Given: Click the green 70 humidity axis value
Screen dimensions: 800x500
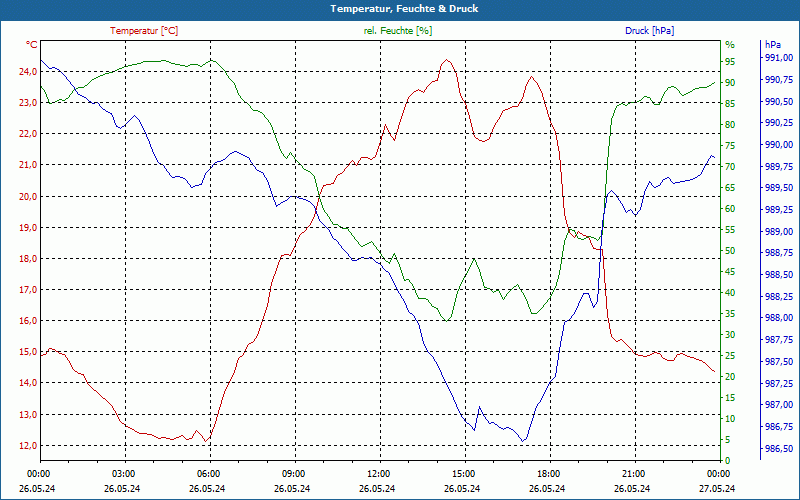Looking at the screenshot, I should (x=730, y=166).
